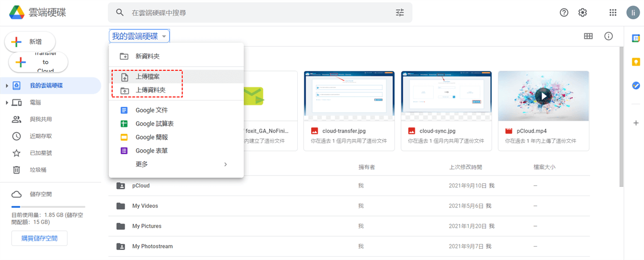Screen dimensions: 644x260
Task: Show details with the info icon
Action: [x=609, y=36]
